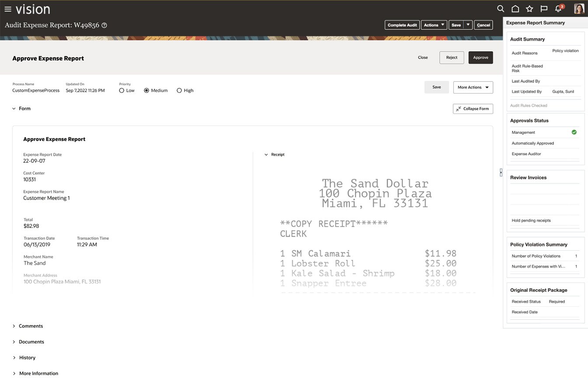Viewport: 588px width, 392px height.
Task: Click the summary panel splitter handle
Action: tap(501, 173)
